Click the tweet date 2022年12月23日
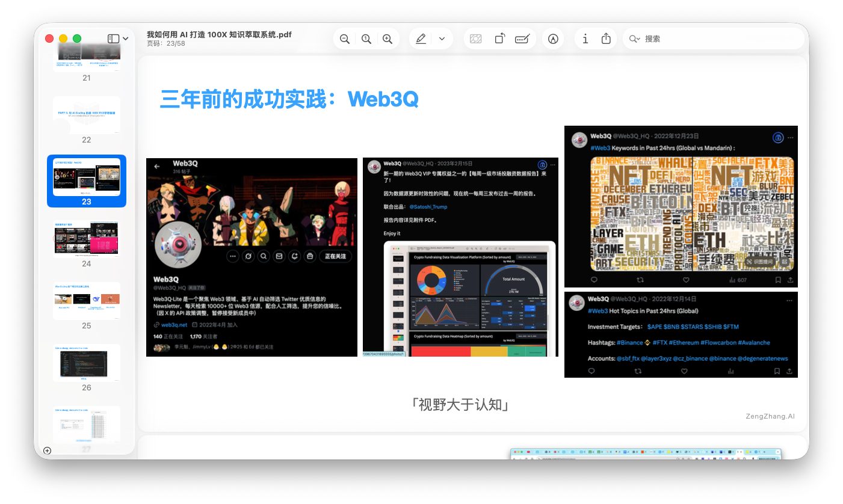 [x=676, y=137]
